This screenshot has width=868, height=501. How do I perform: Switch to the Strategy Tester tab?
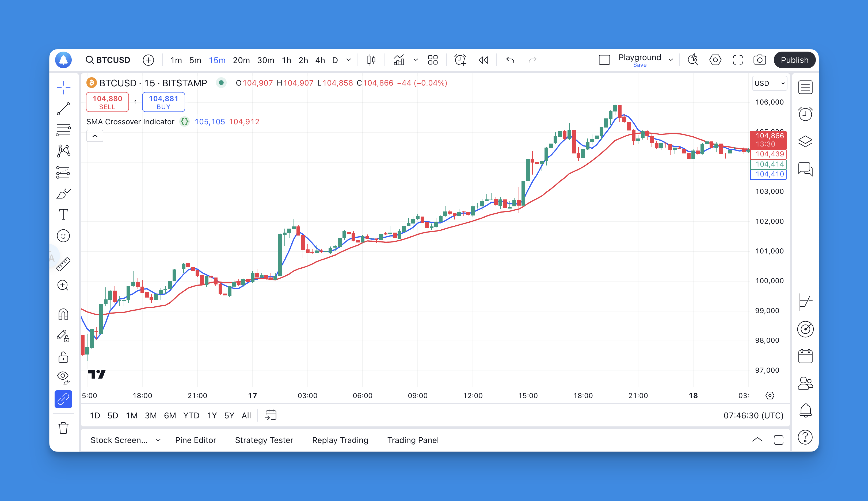[263, 440]
